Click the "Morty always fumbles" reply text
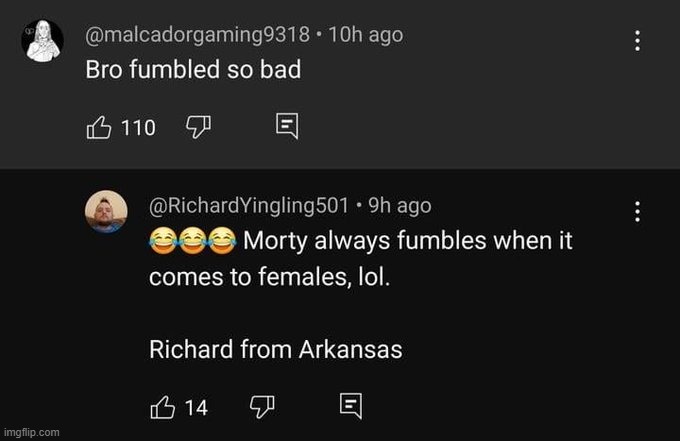680x441 pixels. [408, 241]
